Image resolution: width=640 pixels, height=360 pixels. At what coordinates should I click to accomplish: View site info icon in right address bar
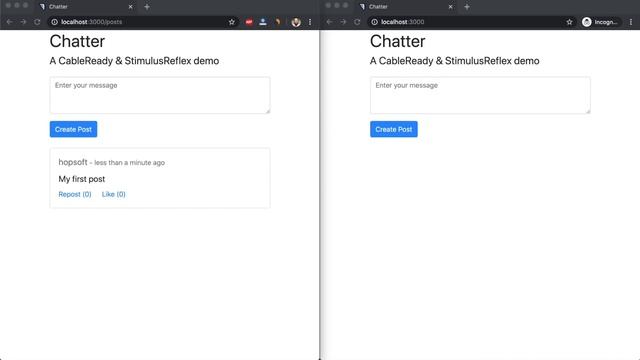point(374,22)
